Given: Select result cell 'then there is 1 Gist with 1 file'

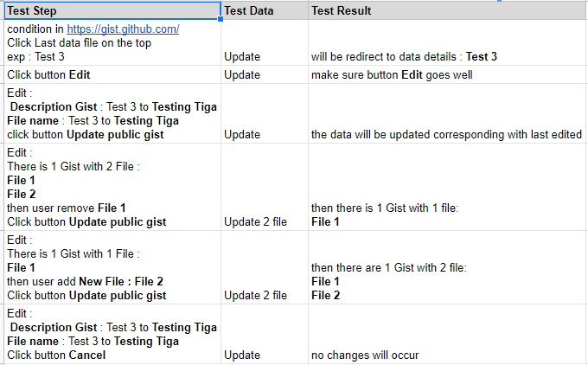Looking at the screenshot, I should 448,187.
